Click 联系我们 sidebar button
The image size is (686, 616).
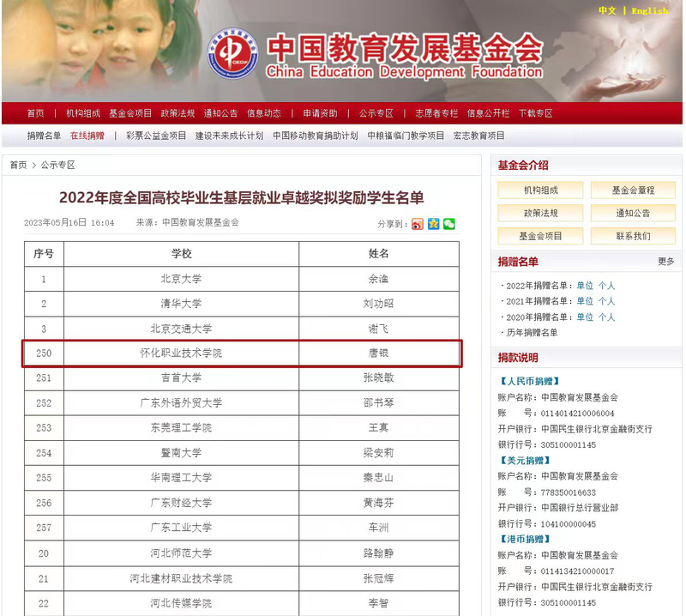(633, 236)
